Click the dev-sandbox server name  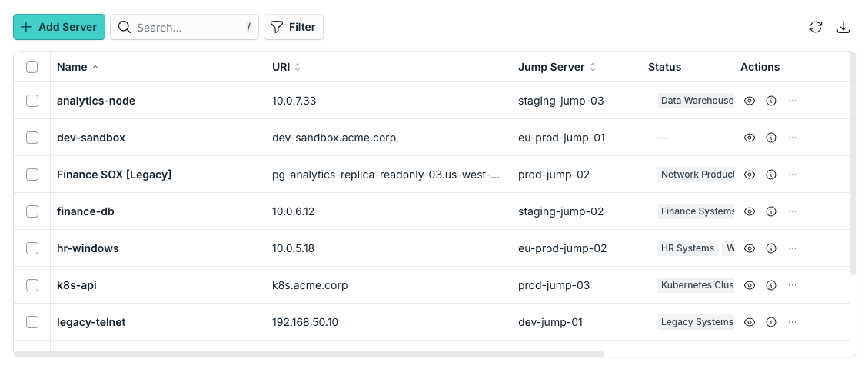(x=91, y=138)
